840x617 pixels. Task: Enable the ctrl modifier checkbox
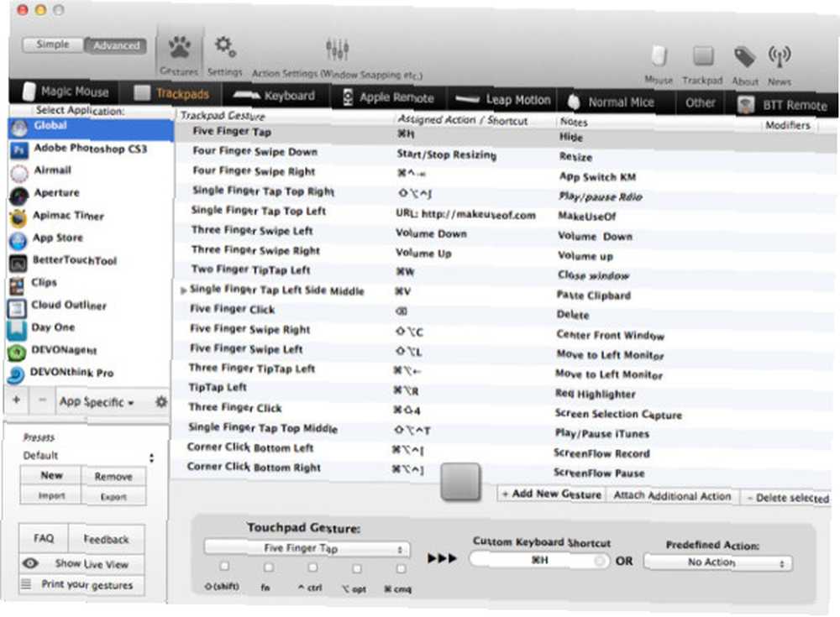312,567
